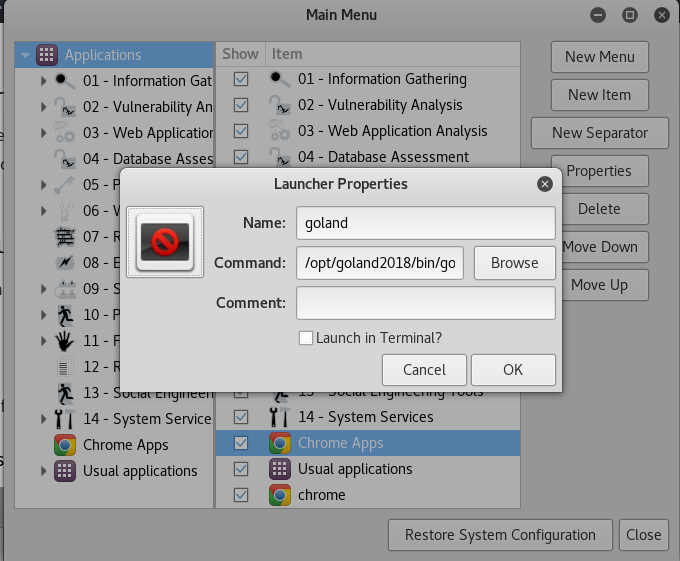
Task: Enable the Launch in Terminal checkbox
Action: click(x=306, y=338)
